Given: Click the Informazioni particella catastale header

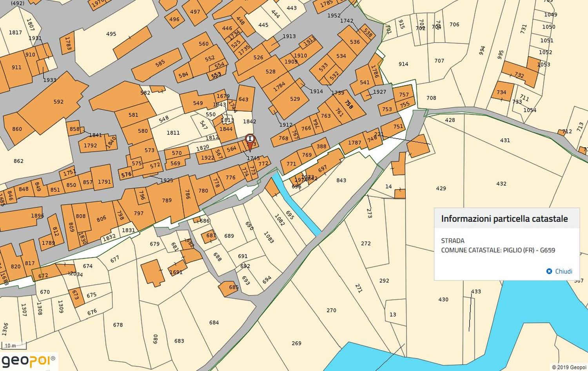Looking at the screenshot, I should point(504,219).
